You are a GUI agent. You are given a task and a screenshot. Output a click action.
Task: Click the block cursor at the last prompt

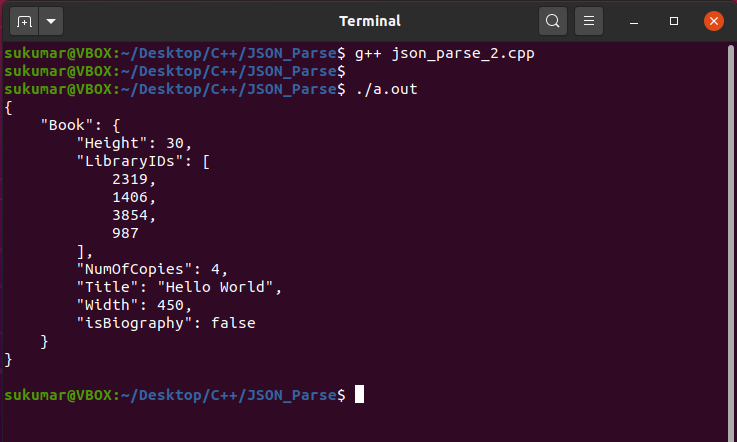click(x=360, y=395)
